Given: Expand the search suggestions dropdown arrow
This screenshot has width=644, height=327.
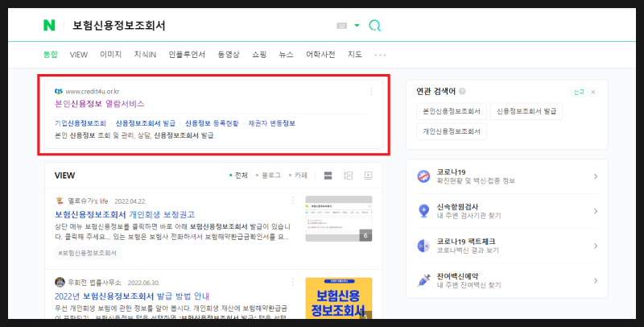Looking at the screenshot, I should [x=357, y=26].
